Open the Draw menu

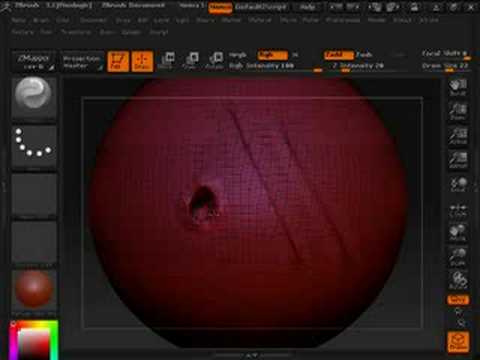pyautogui.click(x=123, y=20)
